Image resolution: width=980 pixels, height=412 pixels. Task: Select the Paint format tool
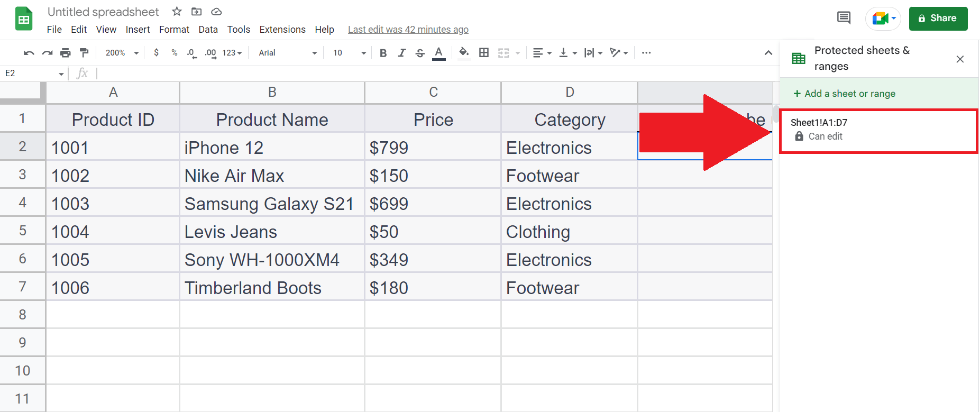click(x=84, y=53)
